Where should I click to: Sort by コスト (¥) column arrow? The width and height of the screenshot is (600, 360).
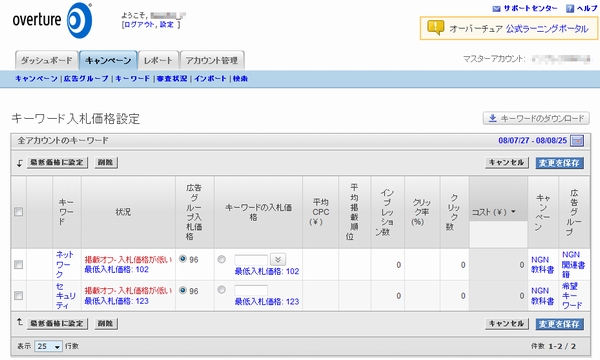[513, 212]
